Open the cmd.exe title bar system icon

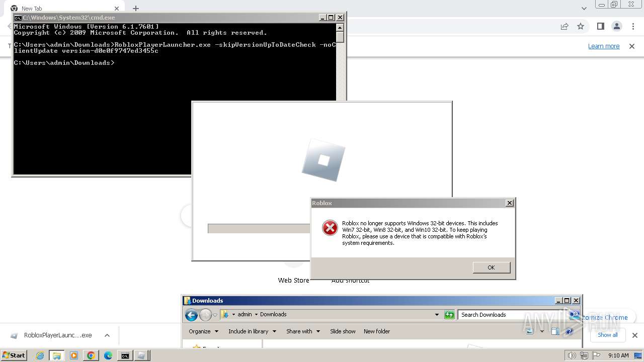tap(18, 18)
